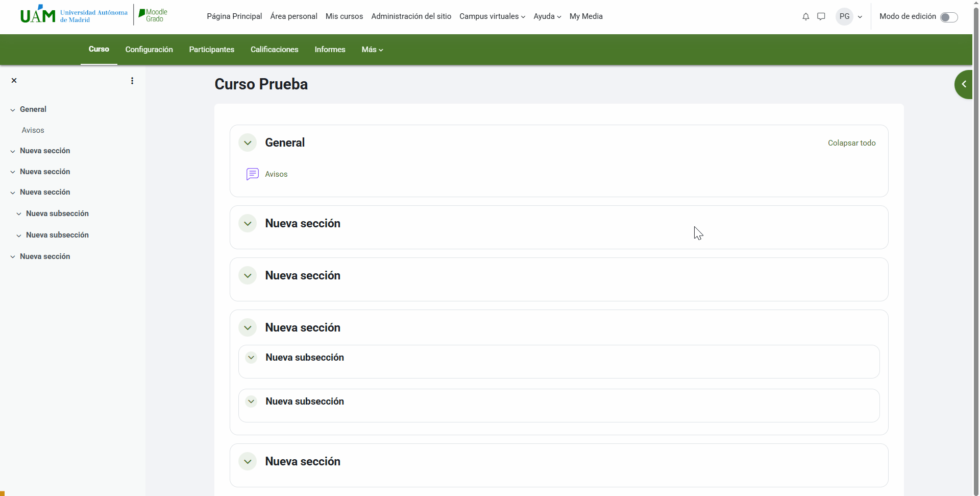Open the Campus virtuales dropdown menu
The width and height of the screenshot is (980, 496).
click(492, 16)
